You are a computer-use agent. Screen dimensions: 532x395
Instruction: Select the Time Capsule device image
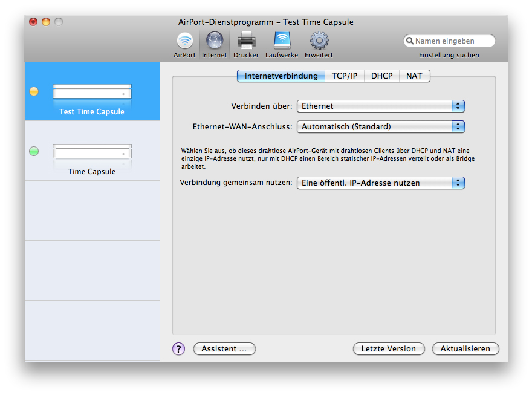92,151
